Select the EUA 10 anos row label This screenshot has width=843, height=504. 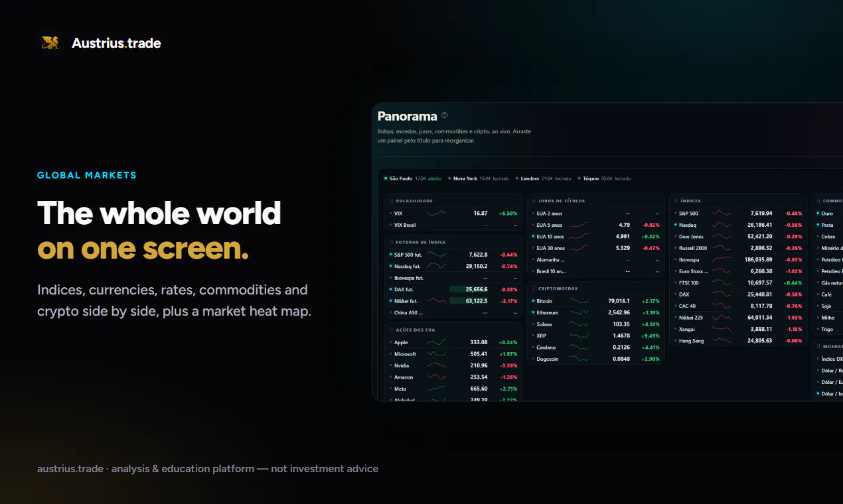(x=550, y=237)
